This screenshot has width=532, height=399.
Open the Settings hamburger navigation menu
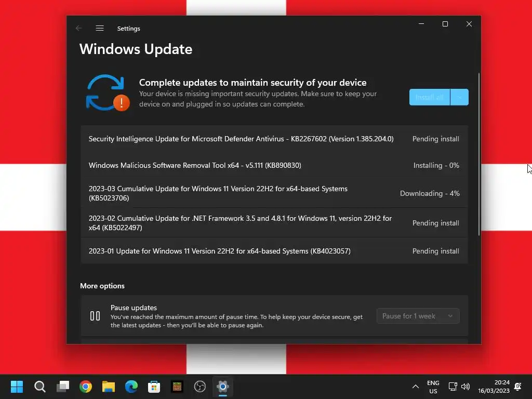coord(99,28)
